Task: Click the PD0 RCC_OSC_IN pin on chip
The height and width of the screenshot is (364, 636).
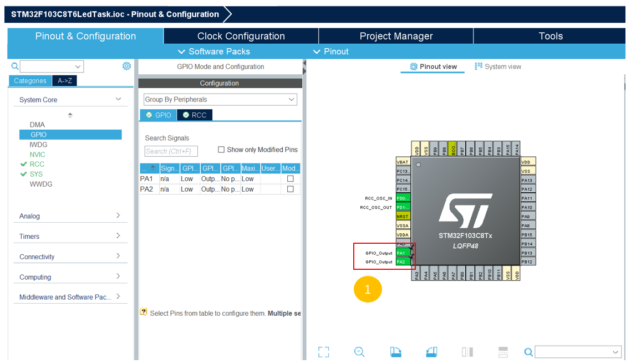Action: click(x=403, y=198)
